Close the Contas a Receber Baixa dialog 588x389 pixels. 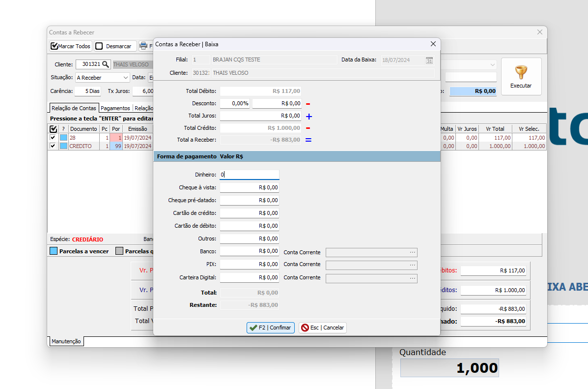click(433, 44)
